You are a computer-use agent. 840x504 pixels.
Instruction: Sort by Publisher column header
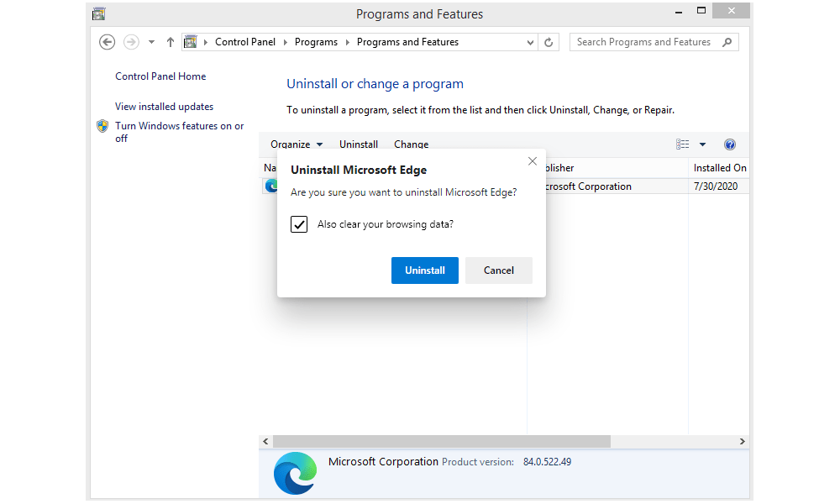coord(616,168)
